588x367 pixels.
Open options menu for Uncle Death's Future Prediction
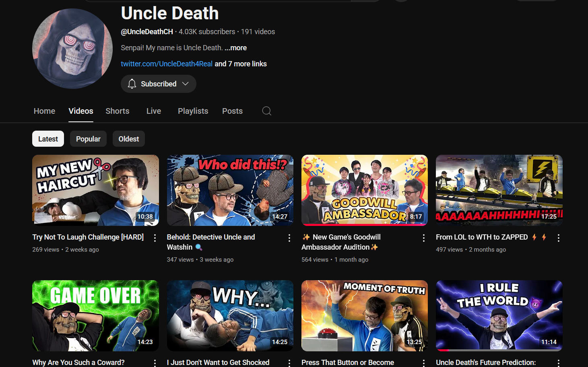click(x=559, y=363)
